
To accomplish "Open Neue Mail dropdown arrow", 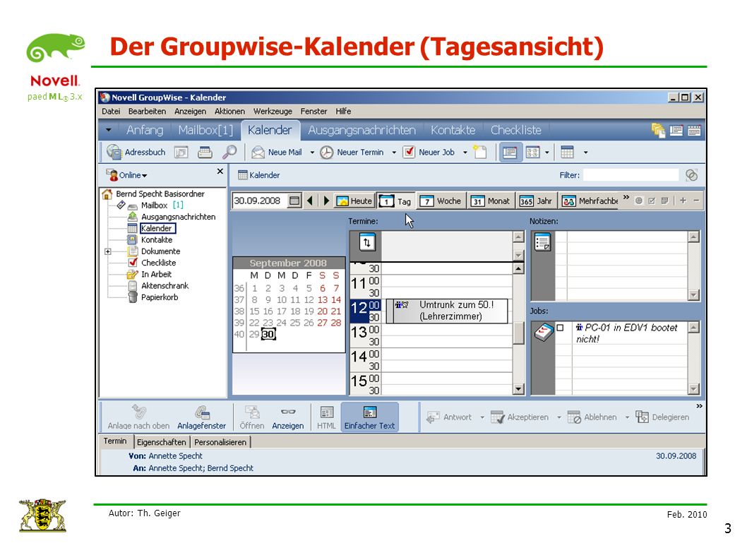I will 312,153.
